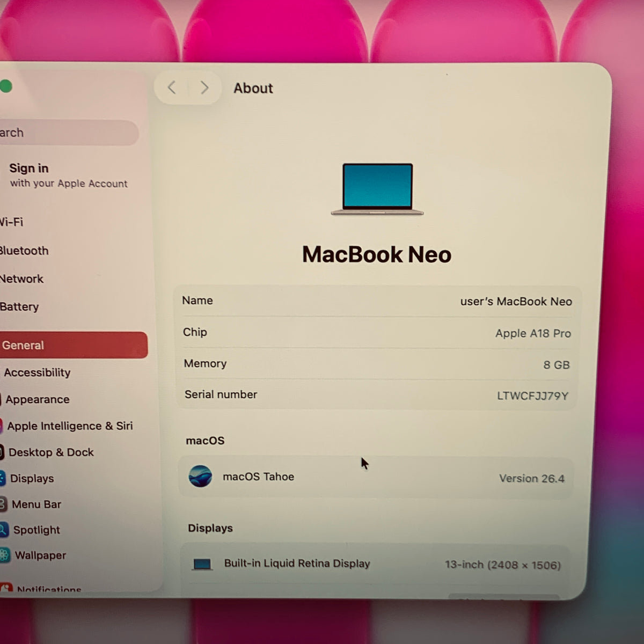Open Wi-Fi settings in sidebar
The height and width of the screenshot is (644, 644).
point(12,222)
